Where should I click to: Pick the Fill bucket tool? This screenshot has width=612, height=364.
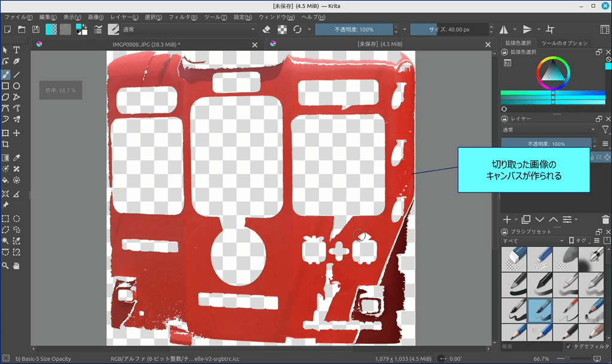(5, 180)
